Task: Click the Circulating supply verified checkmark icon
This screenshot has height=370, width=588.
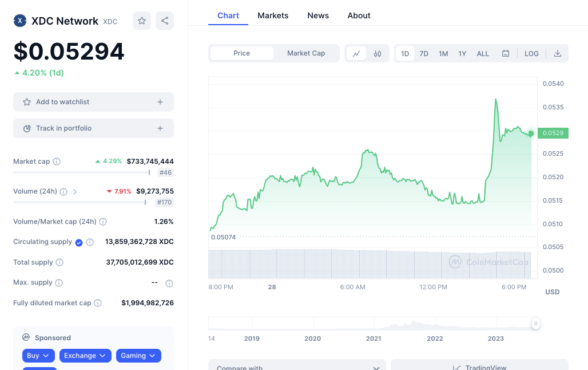Action: click(79, 242)
